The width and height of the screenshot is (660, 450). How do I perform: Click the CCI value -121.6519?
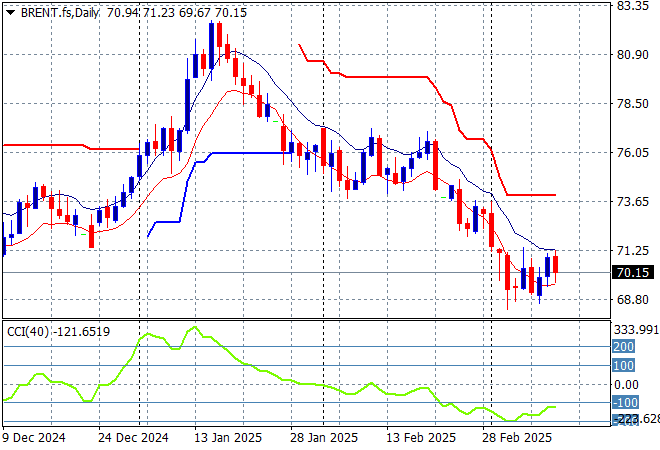click(82, 332)
